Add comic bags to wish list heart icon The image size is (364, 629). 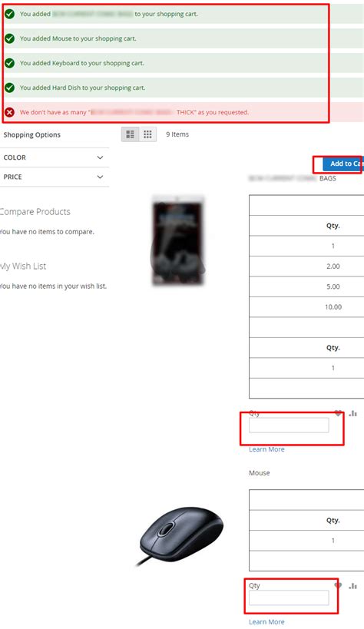(339, 413)
